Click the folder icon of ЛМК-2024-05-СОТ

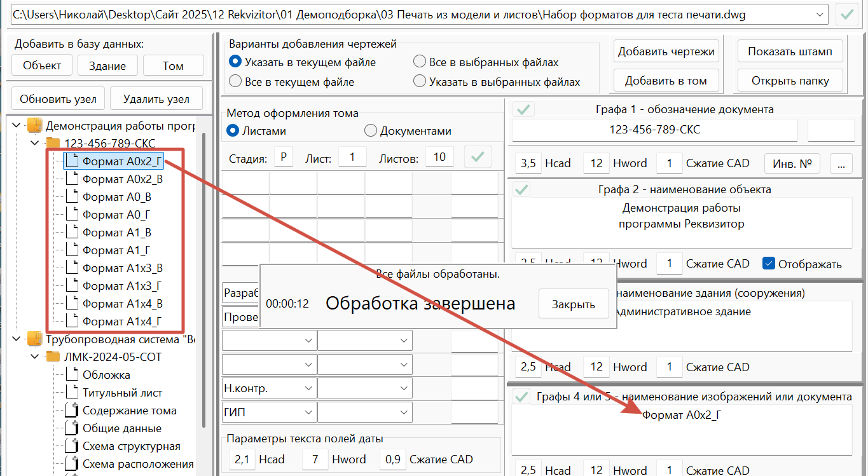click(x=53, y=357)
